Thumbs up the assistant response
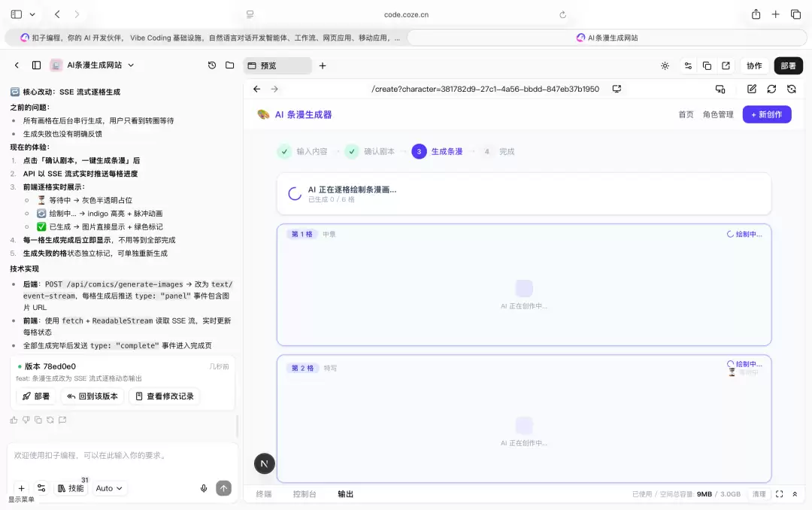The width and height of the screenshot is (812, 510). pos(14,420)
